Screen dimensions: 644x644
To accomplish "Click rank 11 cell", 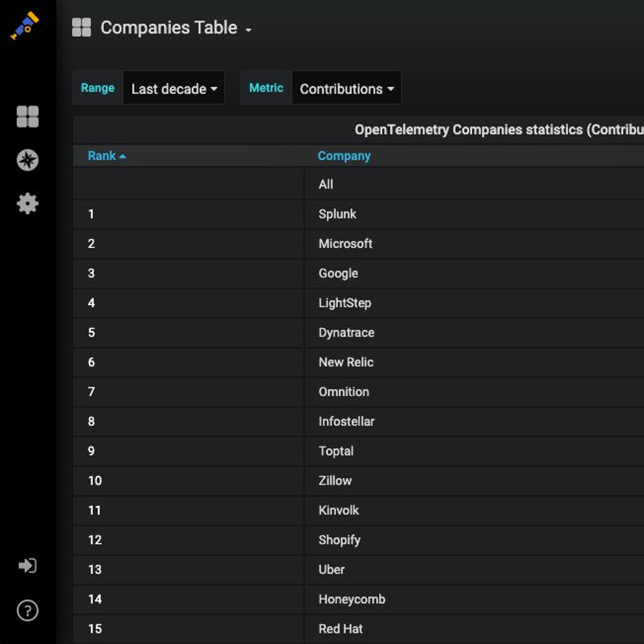I will (188, 510).
